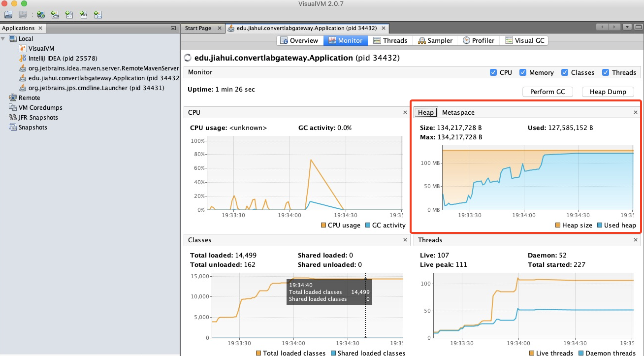Close the convertlabgateway Application document tab
The image size is (644, 356).
(383, 29)
